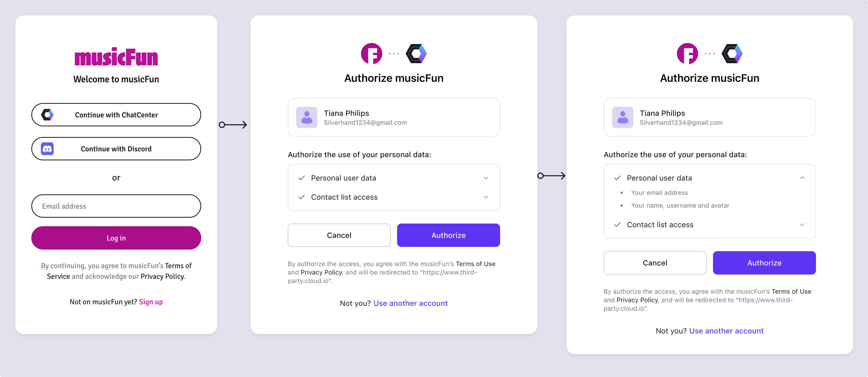Viewport: 868px width, 377px height.
Task: Click the Authorize button to confirm access
Action: tap(448, 235)
